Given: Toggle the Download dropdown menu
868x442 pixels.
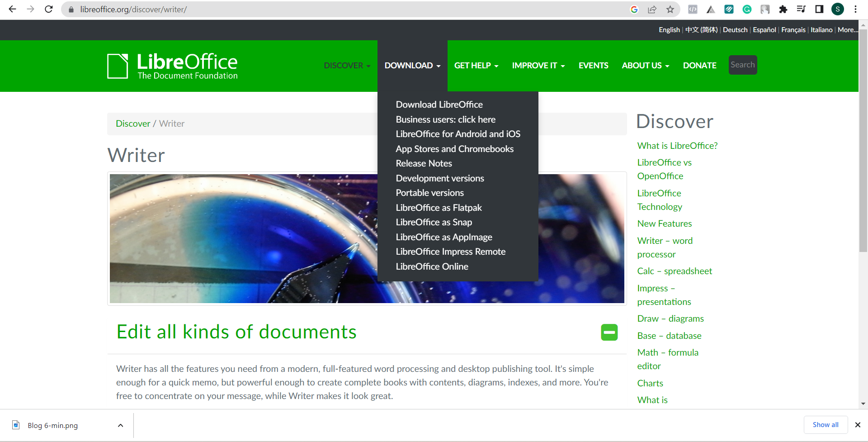Looking at the screenshot, I should (412, 66).
